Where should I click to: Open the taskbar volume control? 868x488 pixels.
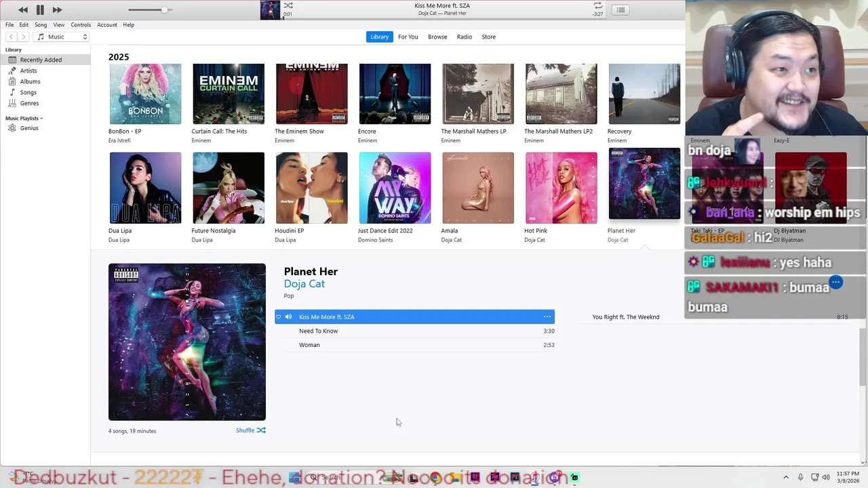tap(826, 477)
